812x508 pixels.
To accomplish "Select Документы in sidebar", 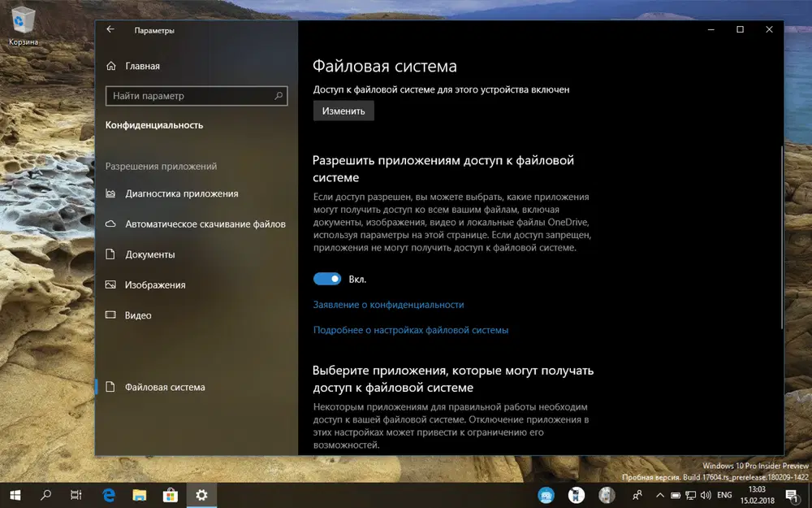I will tap(140, 254).
